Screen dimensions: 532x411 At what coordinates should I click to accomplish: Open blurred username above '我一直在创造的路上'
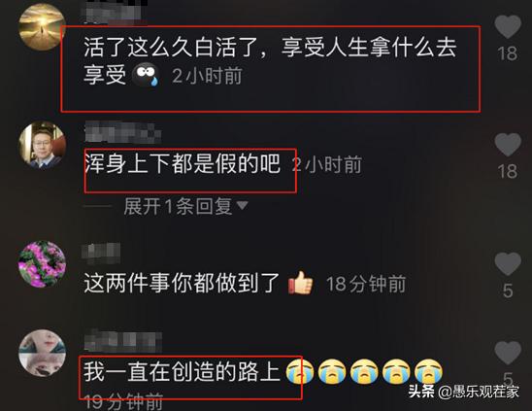pos(123,341)
